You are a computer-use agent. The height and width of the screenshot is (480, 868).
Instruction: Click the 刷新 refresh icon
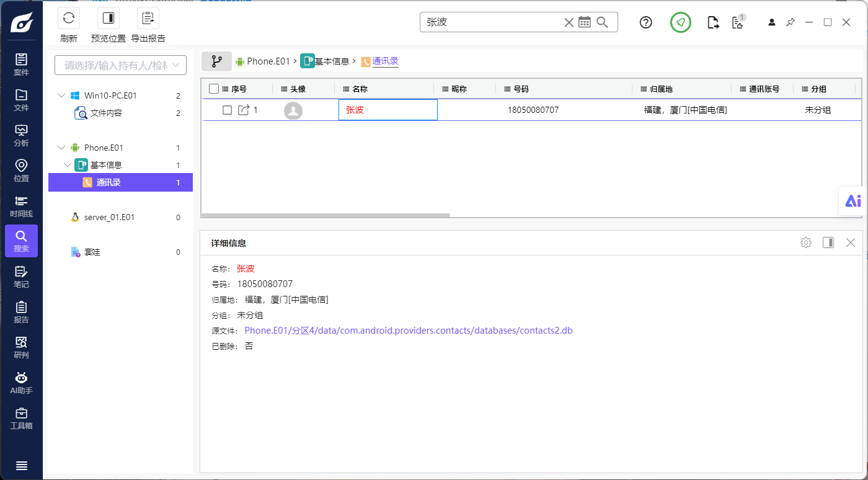[x=69, y=18]
